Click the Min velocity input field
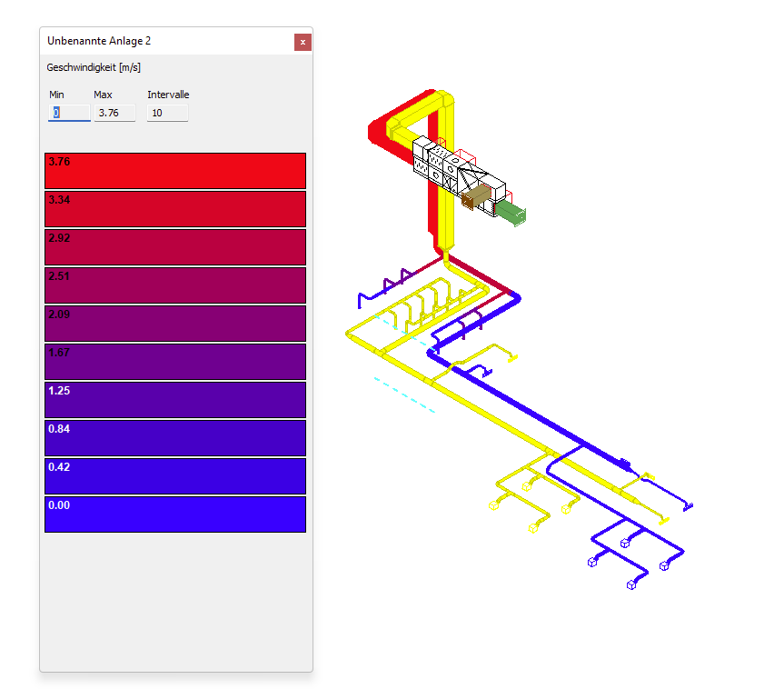Image resolution: width=784 pixels, height=689 pixels. click(69, 113)
